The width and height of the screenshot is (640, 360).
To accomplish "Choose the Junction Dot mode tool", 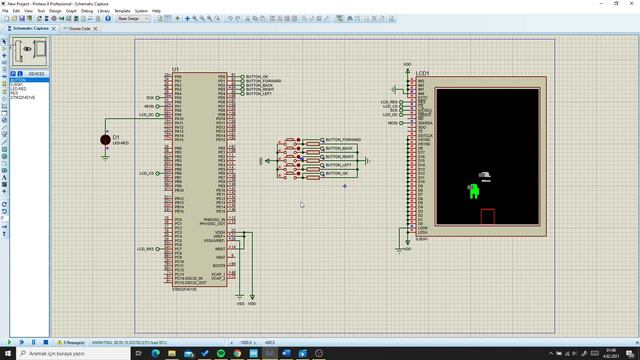I will (x=4, y=56).
